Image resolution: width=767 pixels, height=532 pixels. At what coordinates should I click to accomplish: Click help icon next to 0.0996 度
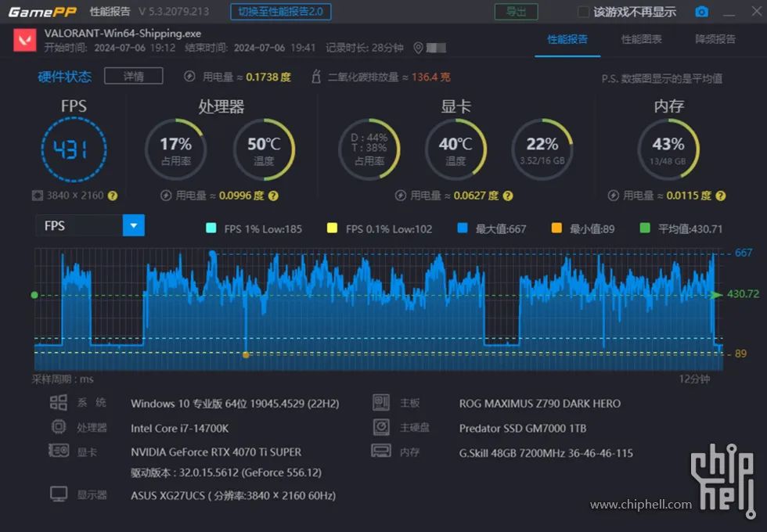click(273, 196)
